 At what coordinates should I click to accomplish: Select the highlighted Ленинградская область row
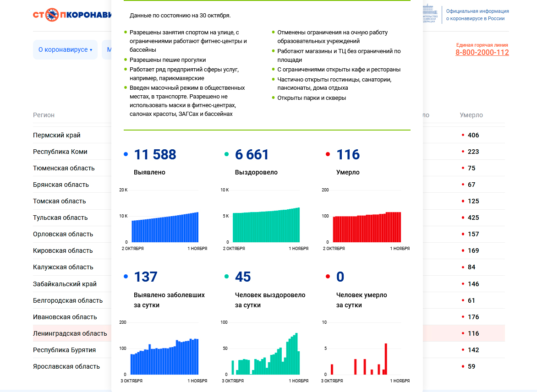70,333
